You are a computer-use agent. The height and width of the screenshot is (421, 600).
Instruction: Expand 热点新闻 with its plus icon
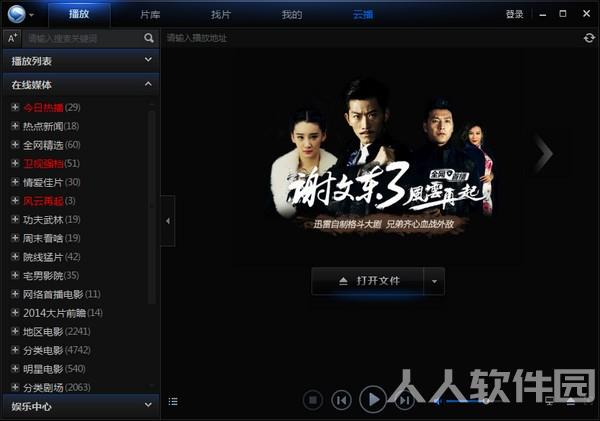[x=15, y=126]
